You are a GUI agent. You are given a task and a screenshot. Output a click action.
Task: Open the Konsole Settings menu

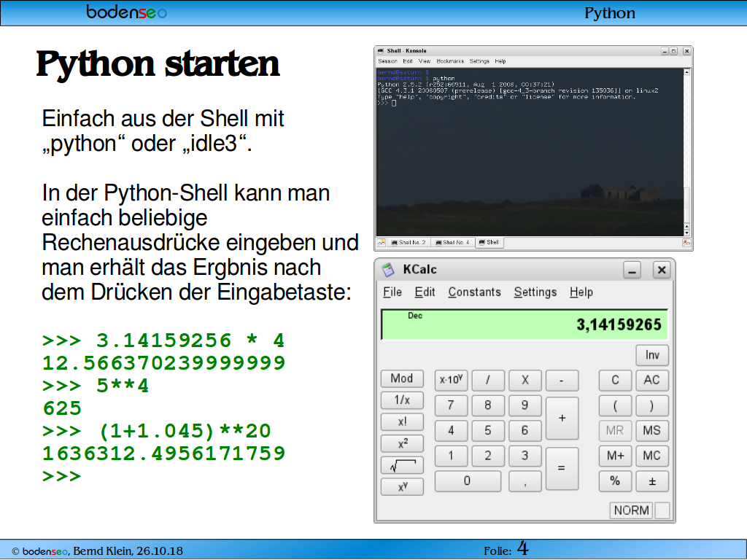pyautogui.click(x=479, y=61)
